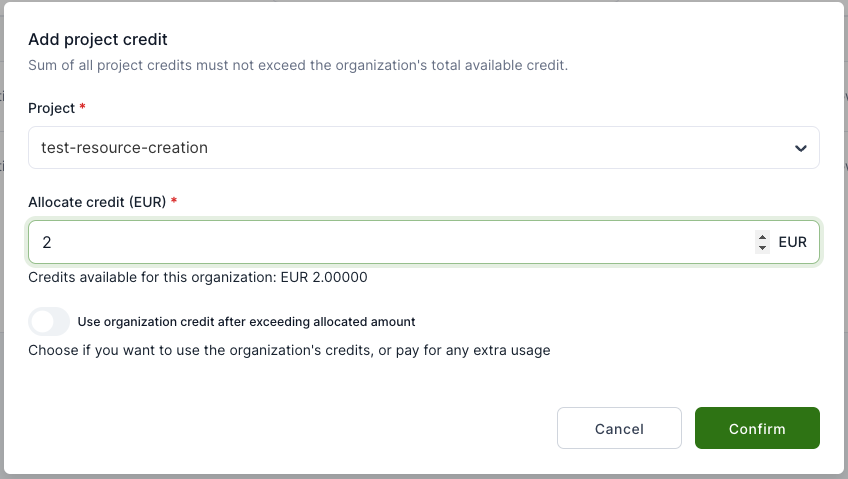Click the "Sum of all project credits" description
Screen dimensions: 848x479
298,66
